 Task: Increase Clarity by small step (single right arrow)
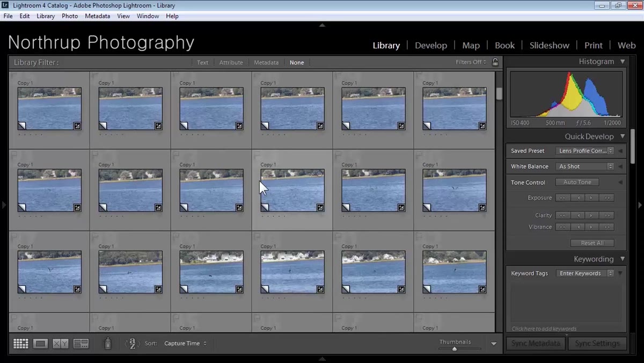[x=592, y=215]
